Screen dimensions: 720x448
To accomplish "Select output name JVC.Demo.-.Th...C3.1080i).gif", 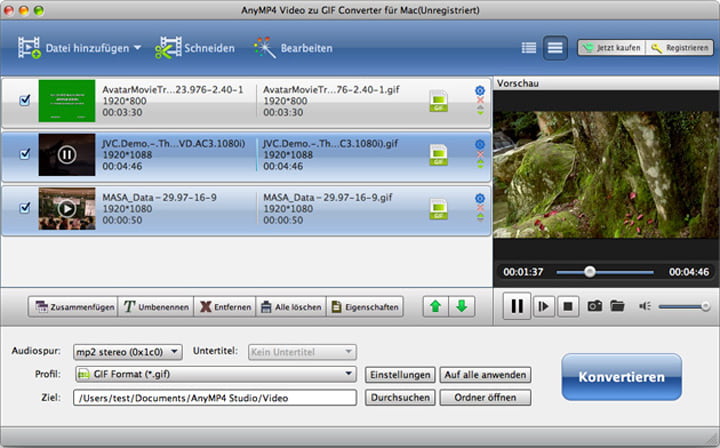I will 330,143.
